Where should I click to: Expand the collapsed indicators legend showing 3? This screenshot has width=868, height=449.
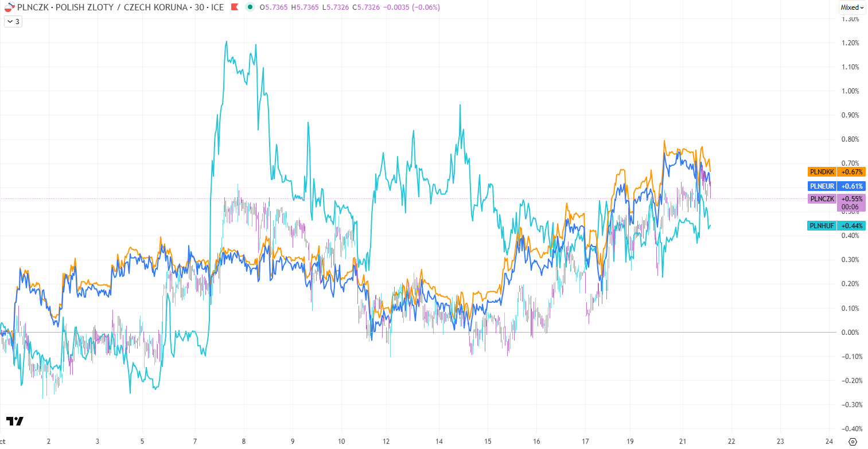[x=13, y=21]
